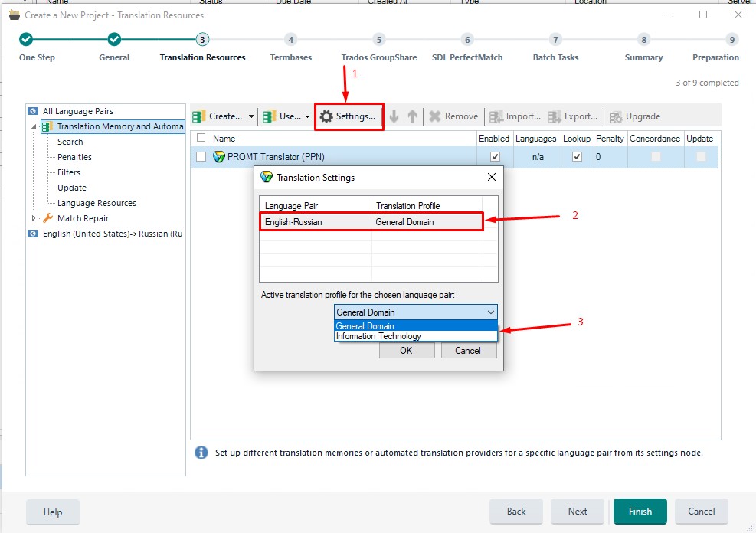Image resolution: width=756 pixels, height=533 pixels.
Task: Click the Translation Profile column header
Action: tap(427, 206)
